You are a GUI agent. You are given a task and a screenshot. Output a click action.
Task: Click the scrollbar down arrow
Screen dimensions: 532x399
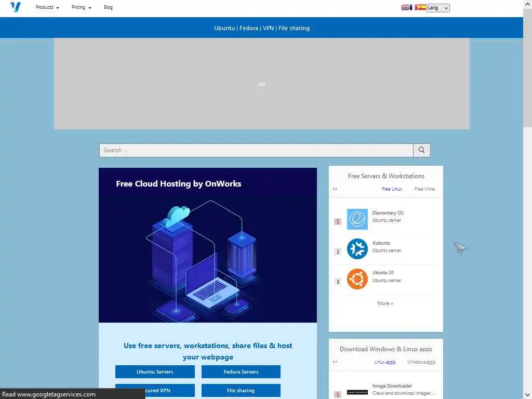pyautogui.click(x=528, y=395)
